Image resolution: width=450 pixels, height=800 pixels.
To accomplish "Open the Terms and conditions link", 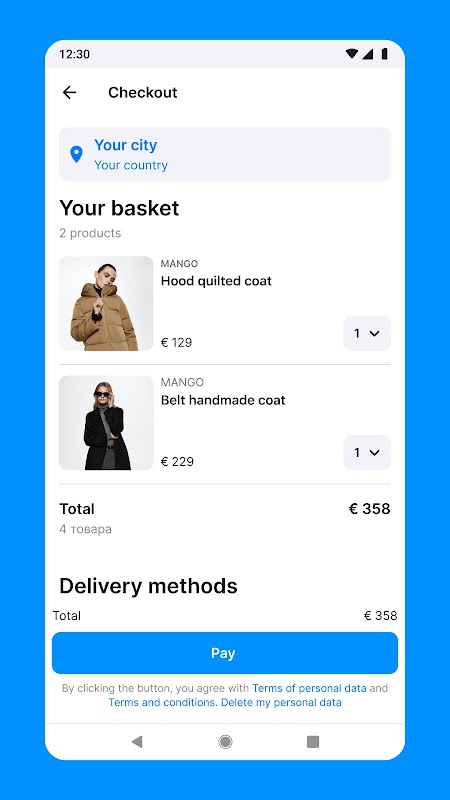I will (161, 703).
